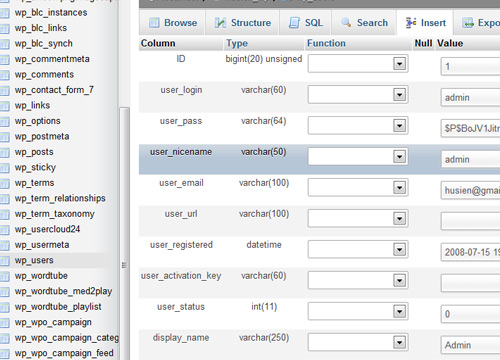
Task: Click the table icon beside wp_options
Action: 4,122
